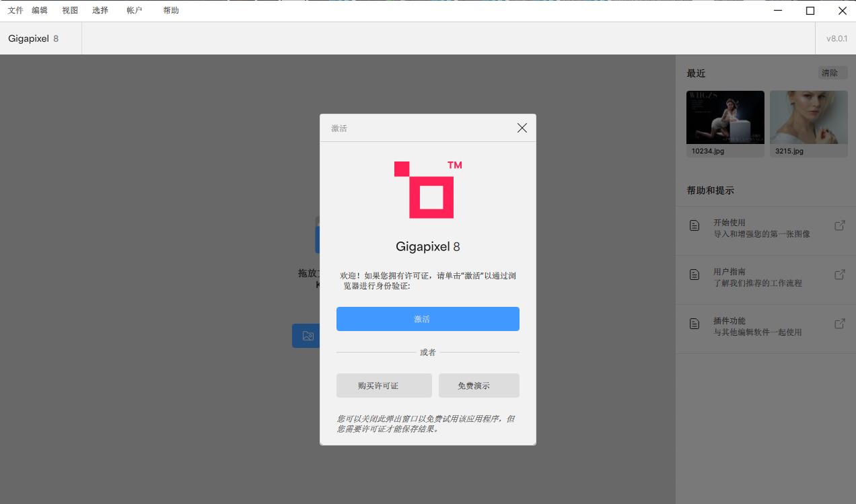Click the blue 激活 button

428,319
